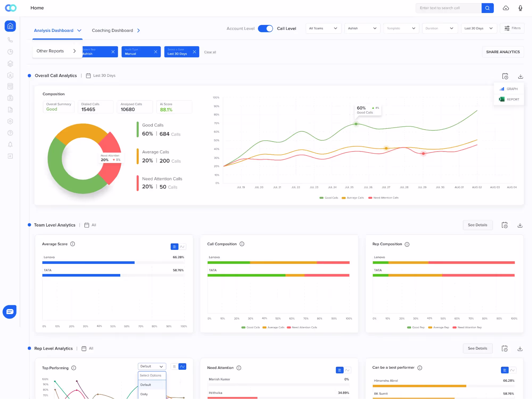This screenshot has height=399, width=532.
Task: Click the Clear all link
Action: (x=210, y=52)
